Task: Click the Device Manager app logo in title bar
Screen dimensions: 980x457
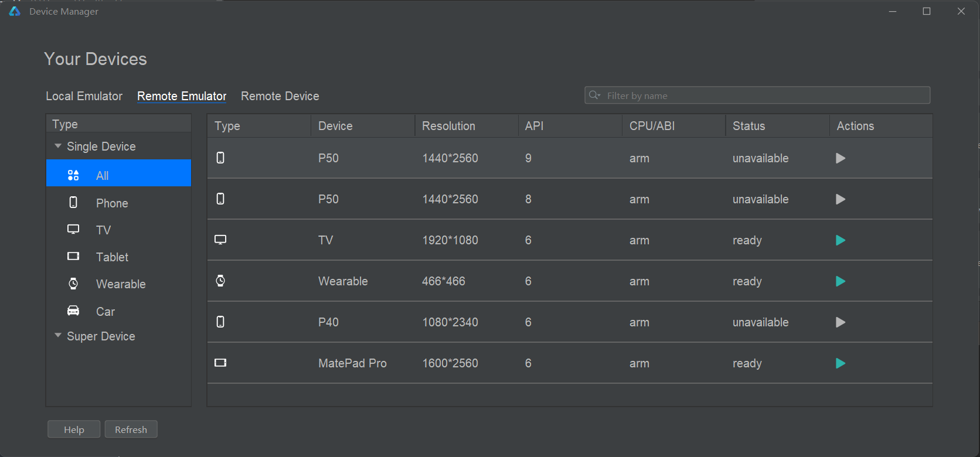Action: (15, 11)
